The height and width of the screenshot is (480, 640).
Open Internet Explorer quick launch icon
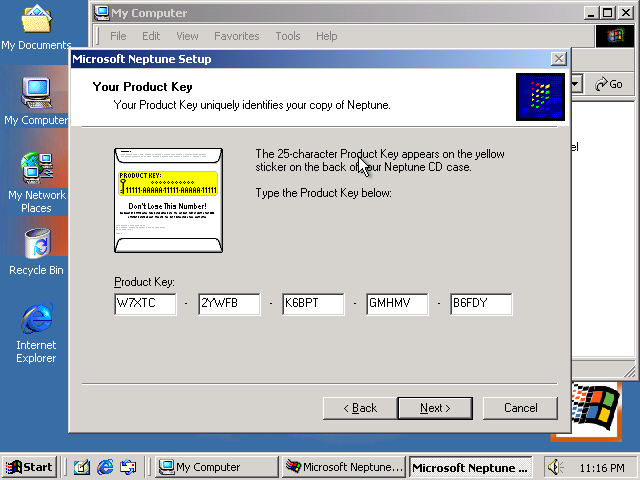[105, 467]
